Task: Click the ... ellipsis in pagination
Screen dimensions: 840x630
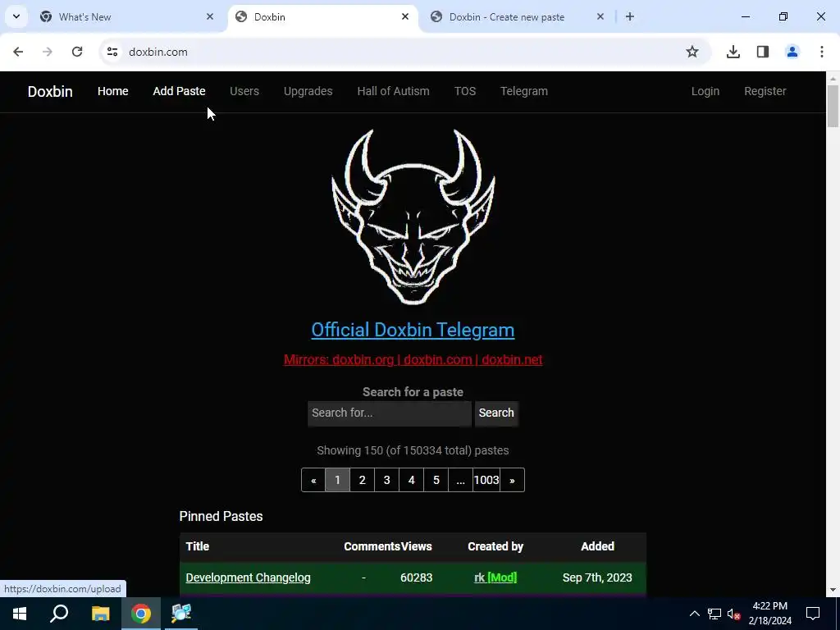Action: (x=461, y=480)
